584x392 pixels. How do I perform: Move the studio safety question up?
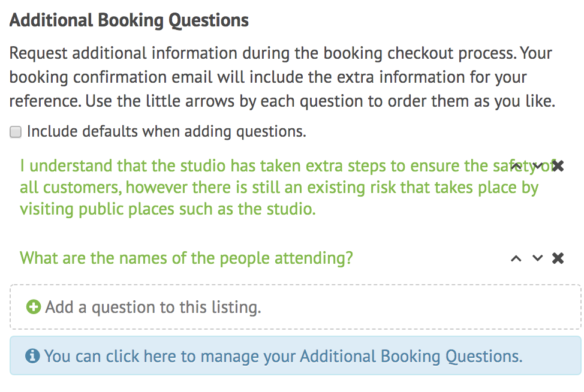click(516, 166)
